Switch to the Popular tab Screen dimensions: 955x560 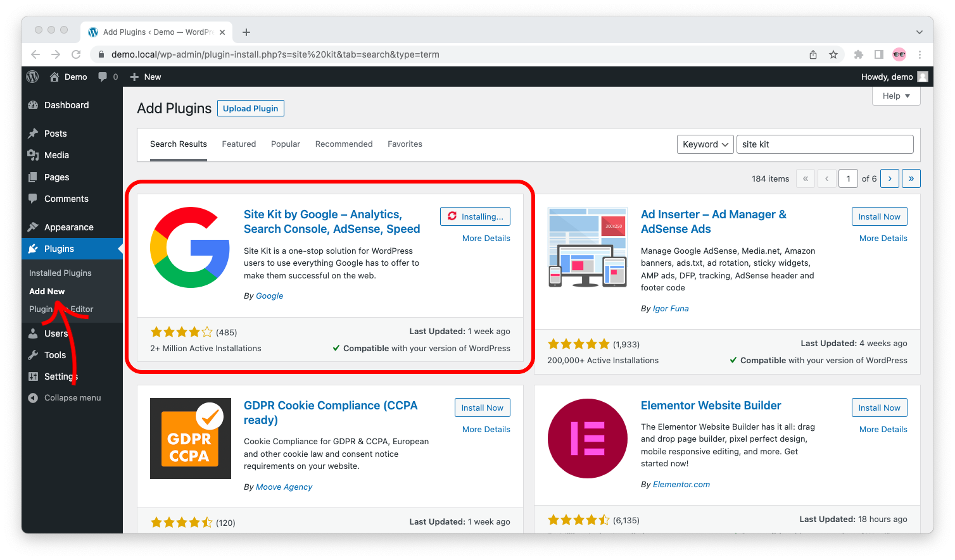coord(286,144)
